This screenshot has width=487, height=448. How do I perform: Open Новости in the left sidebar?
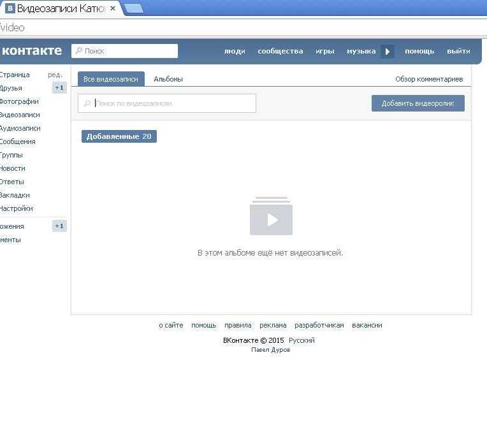pyautogui.click(x=13, y=168)
